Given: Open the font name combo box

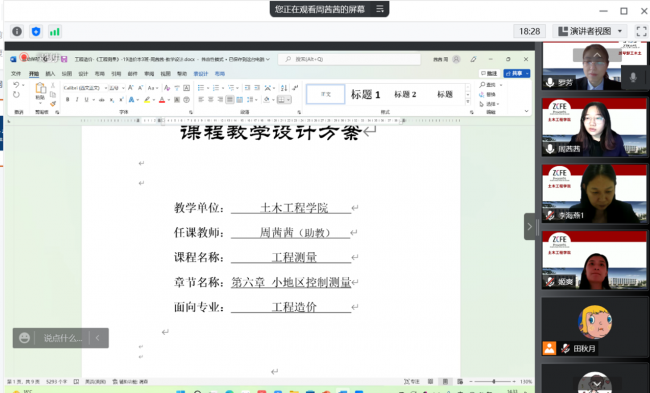Looking at the screenshot, I should pos(85,87).
